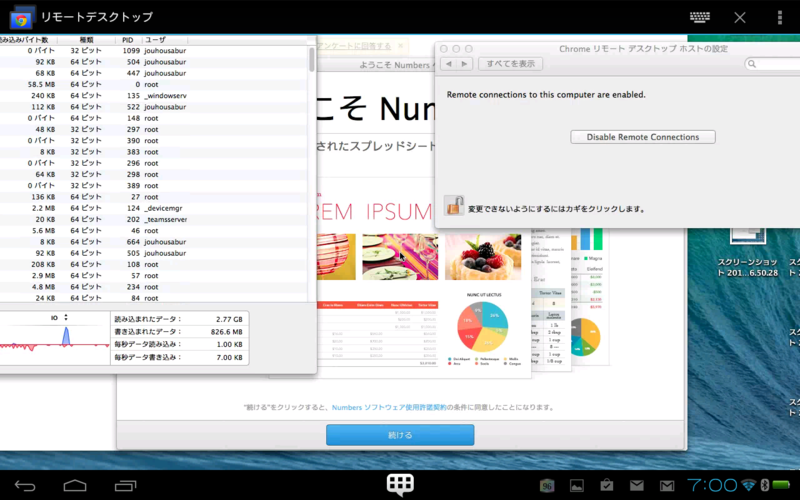Tap the Chrome Remote Desktop app icon
Viewport: 800px width, 500px height.
pyautogui.click(x=21, y=18)
